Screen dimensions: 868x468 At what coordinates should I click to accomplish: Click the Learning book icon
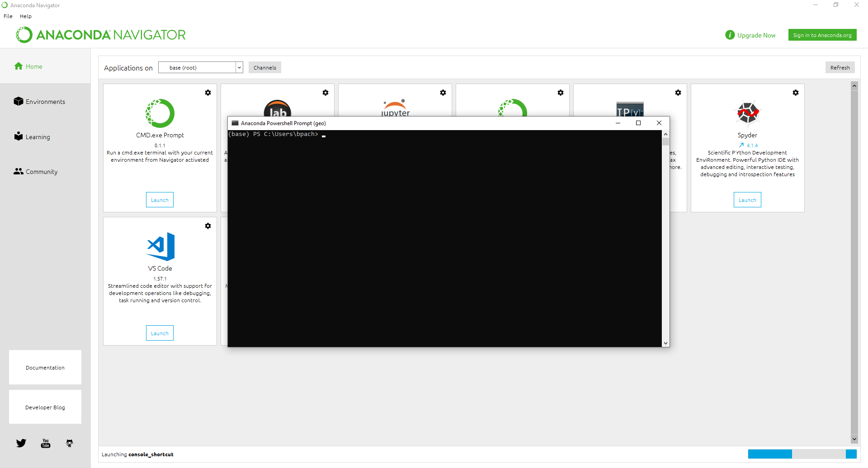[19, 136]
